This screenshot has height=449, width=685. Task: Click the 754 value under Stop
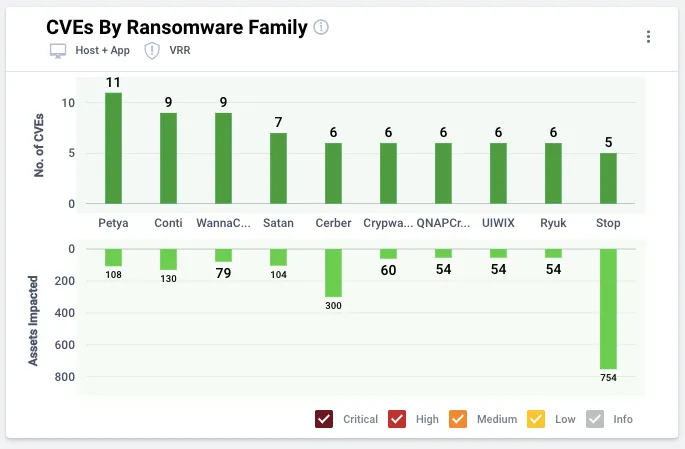coord(608,378)
